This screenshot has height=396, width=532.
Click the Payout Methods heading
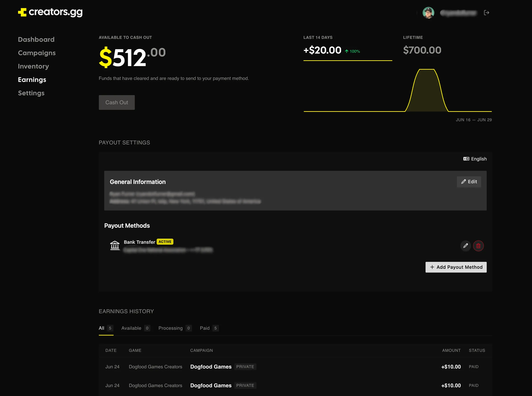click(127, 225)
